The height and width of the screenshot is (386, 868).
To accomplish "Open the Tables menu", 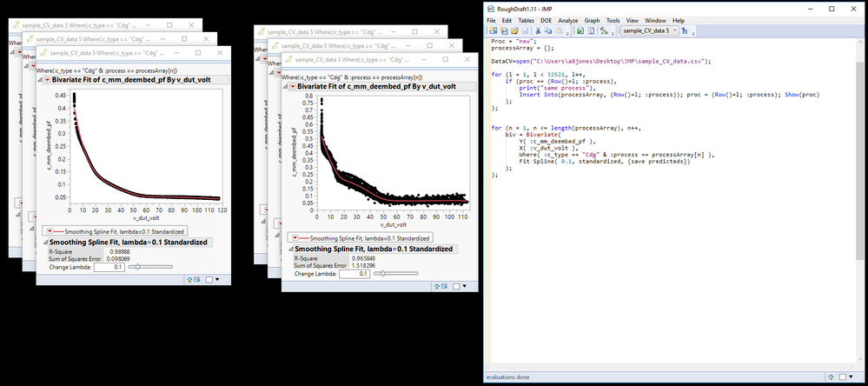I will point(527,21).
